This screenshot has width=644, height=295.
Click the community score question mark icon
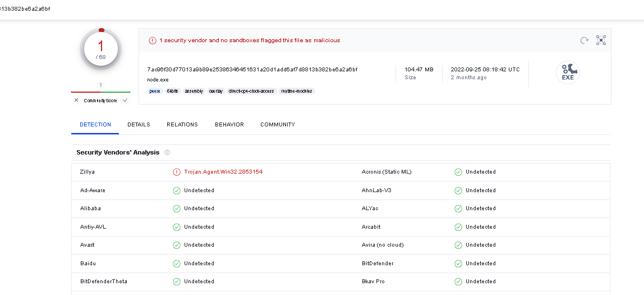click(x=101, y=85)
